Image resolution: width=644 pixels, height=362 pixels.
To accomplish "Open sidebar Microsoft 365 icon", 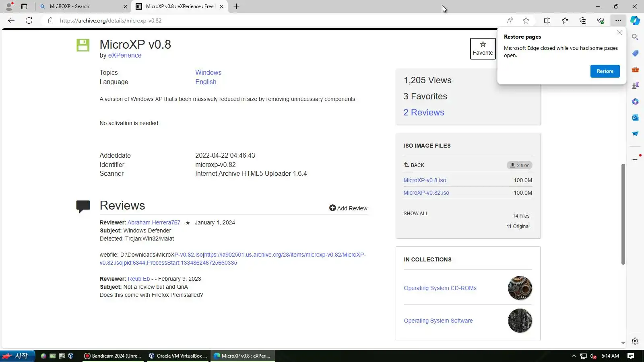I will (635, 101).
